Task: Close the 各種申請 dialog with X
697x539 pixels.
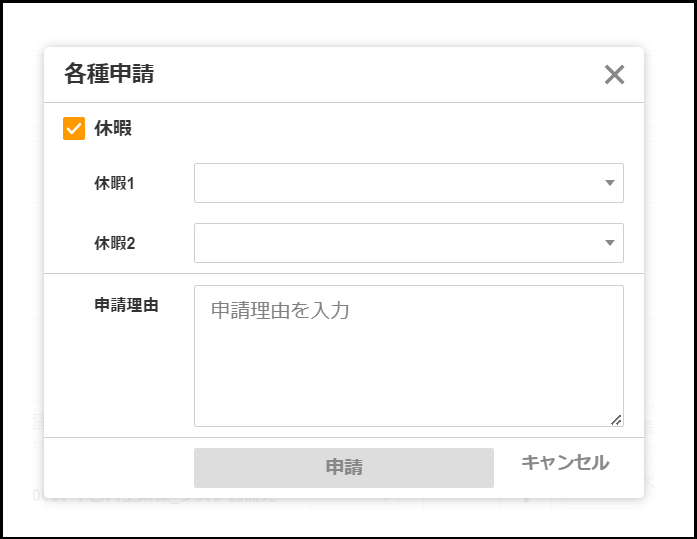Action: (614, 75)
